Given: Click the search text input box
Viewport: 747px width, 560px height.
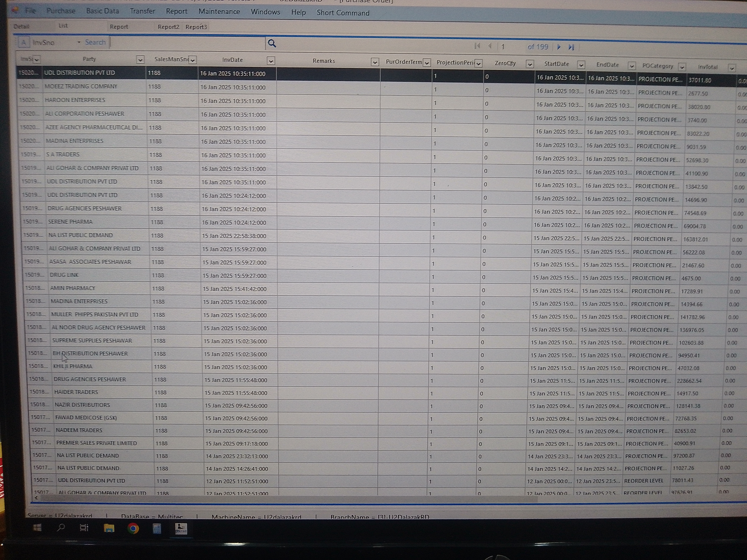Looking at the screenshot, I should point(187,43).
